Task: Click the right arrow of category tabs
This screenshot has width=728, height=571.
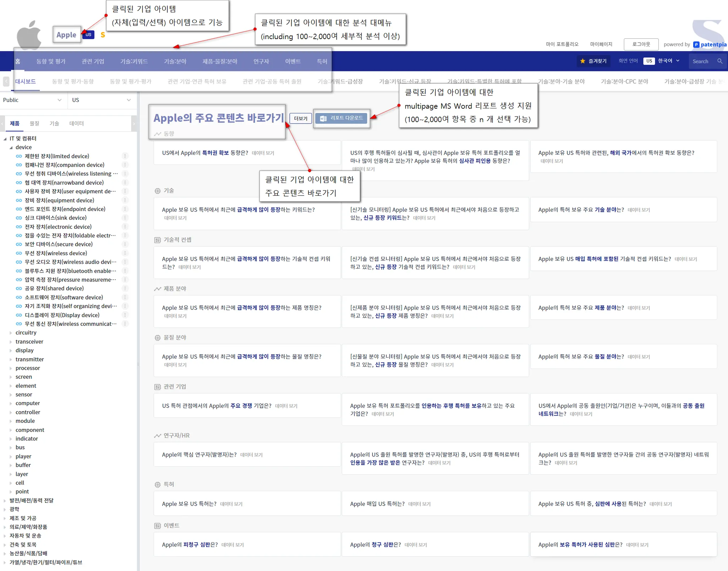Action: [134, 124]
